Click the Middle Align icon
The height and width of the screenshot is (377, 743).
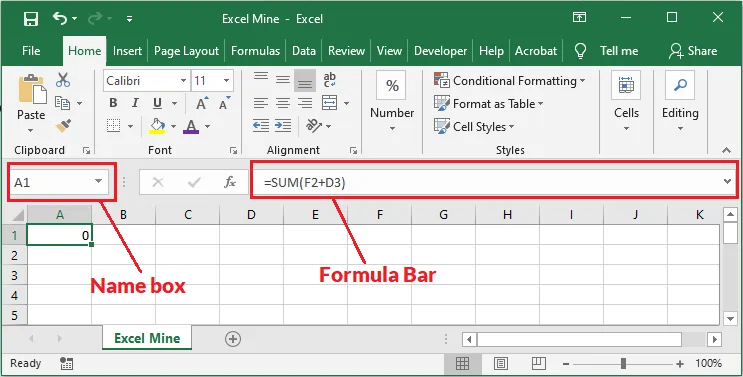(x=283, y=80)
